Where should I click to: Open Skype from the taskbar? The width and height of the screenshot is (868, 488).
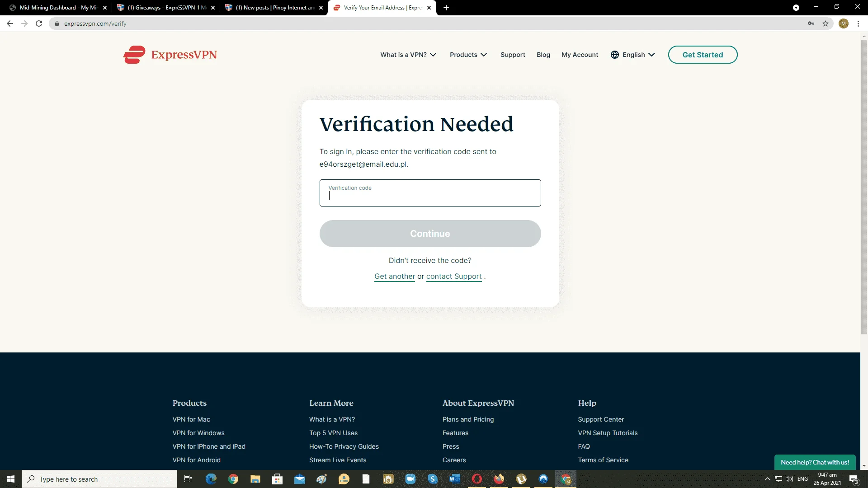(433, 479)
